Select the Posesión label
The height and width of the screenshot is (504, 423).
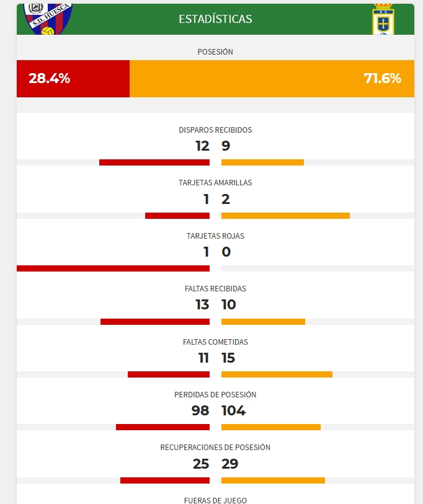(215, 51)
